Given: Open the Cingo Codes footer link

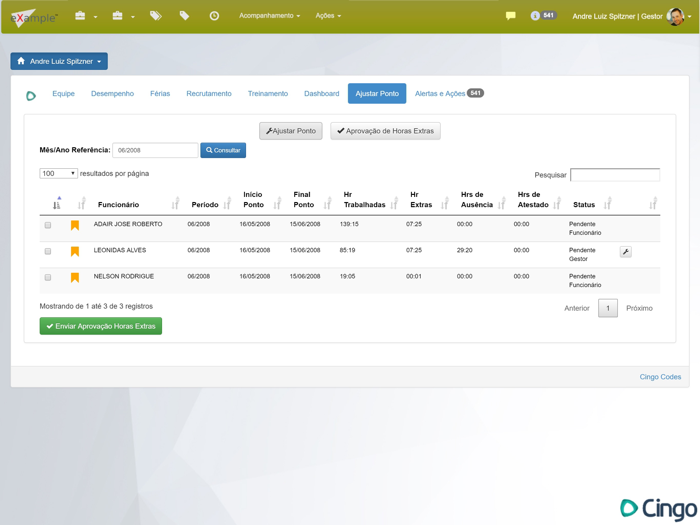Looking at the screenshot, I should (660, 377).
